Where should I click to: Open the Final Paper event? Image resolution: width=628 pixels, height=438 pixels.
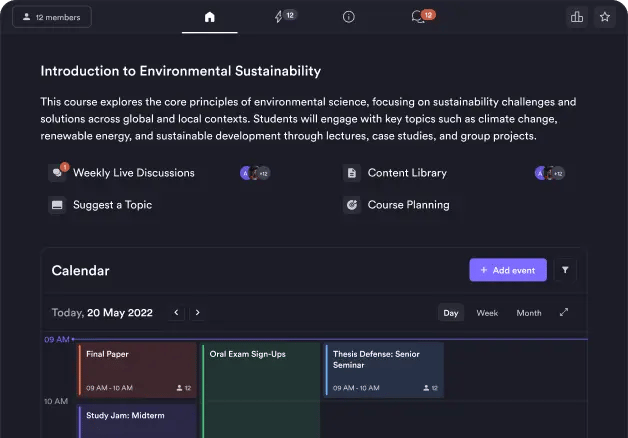tap(137, 370)
